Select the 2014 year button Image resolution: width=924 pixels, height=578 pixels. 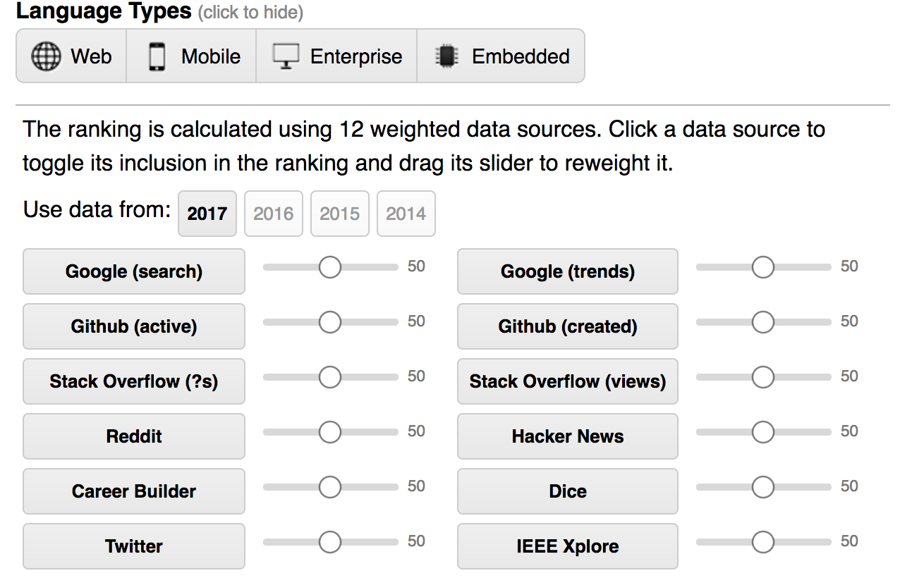click(406, 214)
